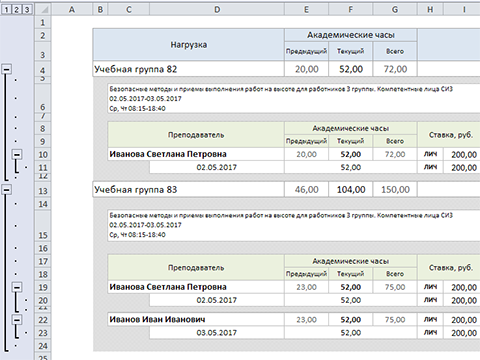
Task: Select column F header
Action: (x=351, y=10)
